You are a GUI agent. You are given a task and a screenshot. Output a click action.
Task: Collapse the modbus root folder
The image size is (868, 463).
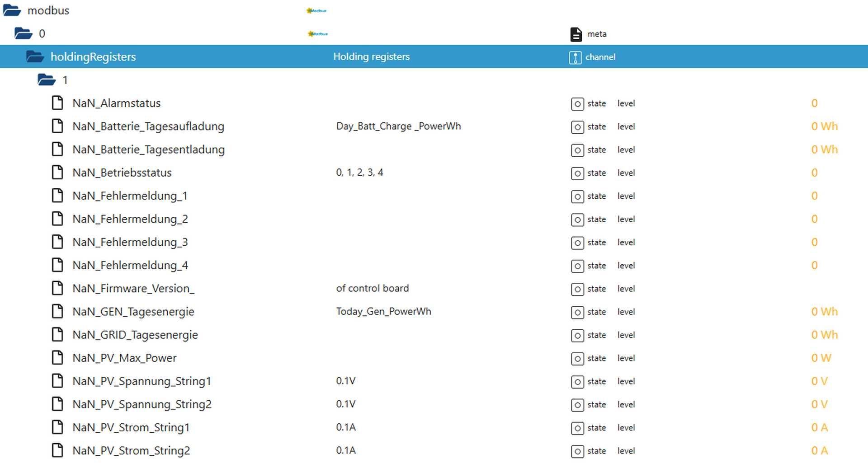click(x=12, y=10)
